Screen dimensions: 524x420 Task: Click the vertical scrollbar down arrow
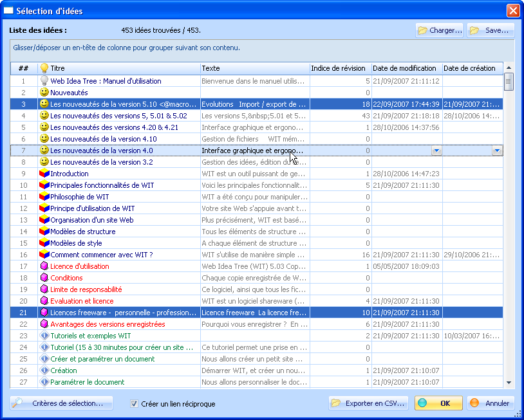[x=509, y=382]
